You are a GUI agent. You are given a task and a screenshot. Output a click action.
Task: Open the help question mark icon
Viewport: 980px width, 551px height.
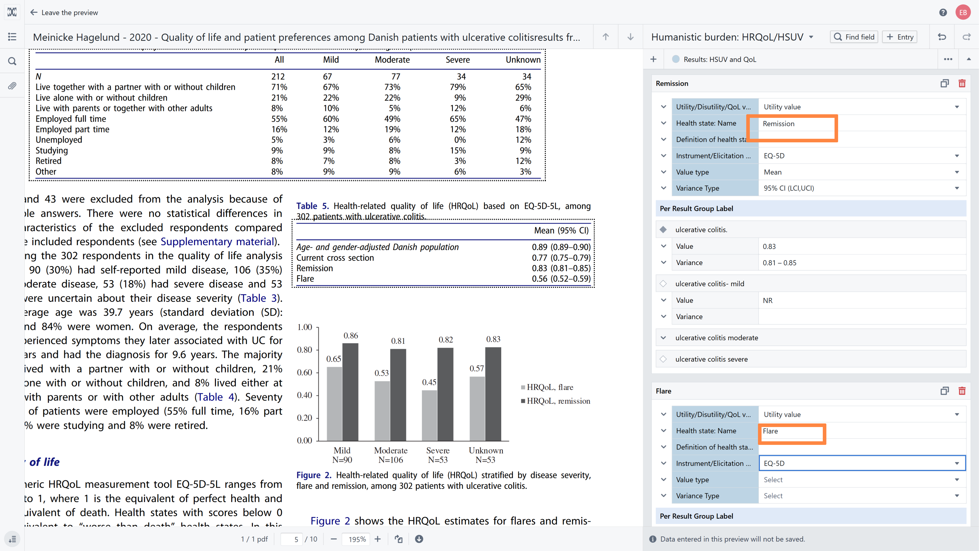[x=943, y=12]
